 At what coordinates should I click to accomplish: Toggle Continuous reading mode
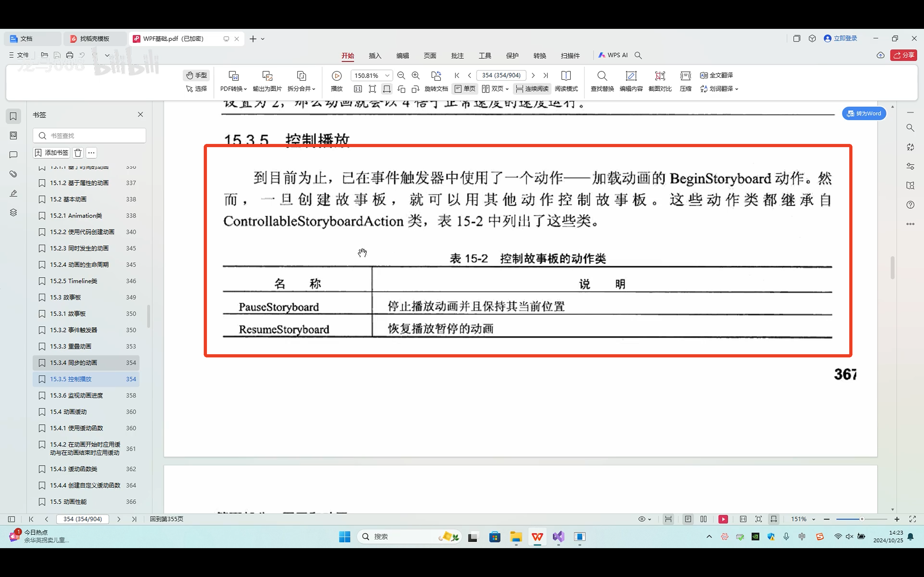tap(532, 89)
